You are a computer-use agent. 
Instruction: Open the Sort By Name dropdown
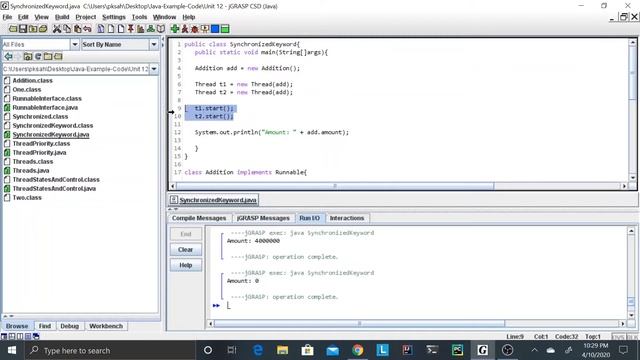(x=154, y=44)
